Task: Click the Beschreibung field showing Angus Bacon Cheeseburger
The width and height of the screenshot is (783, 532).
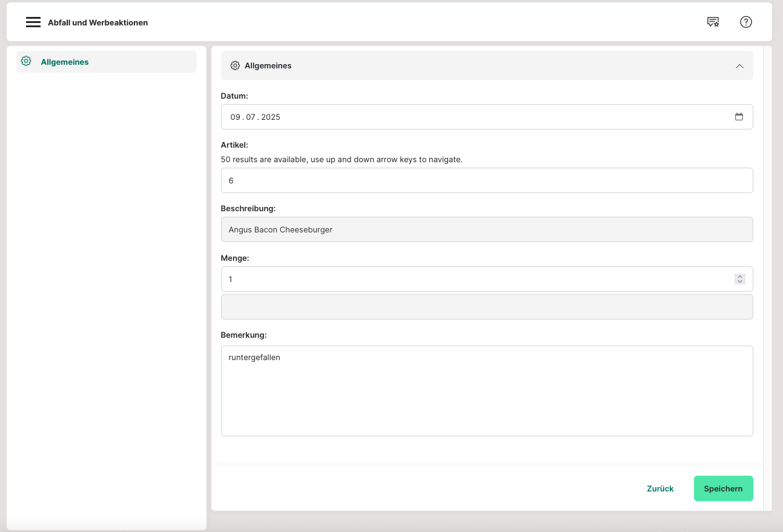Action: click(486, 229)
